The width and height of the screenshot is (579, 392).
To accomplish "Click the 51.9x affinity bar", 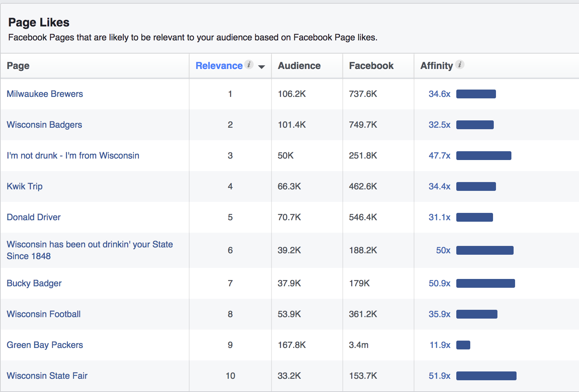I will 486,376.
